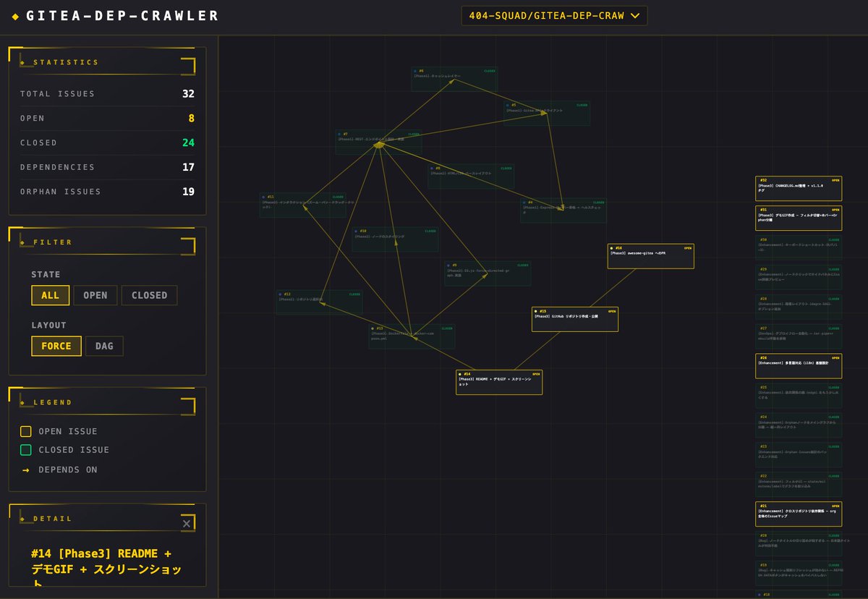
Task: Select orphan closed issue #20
Action: pos(799,544)
